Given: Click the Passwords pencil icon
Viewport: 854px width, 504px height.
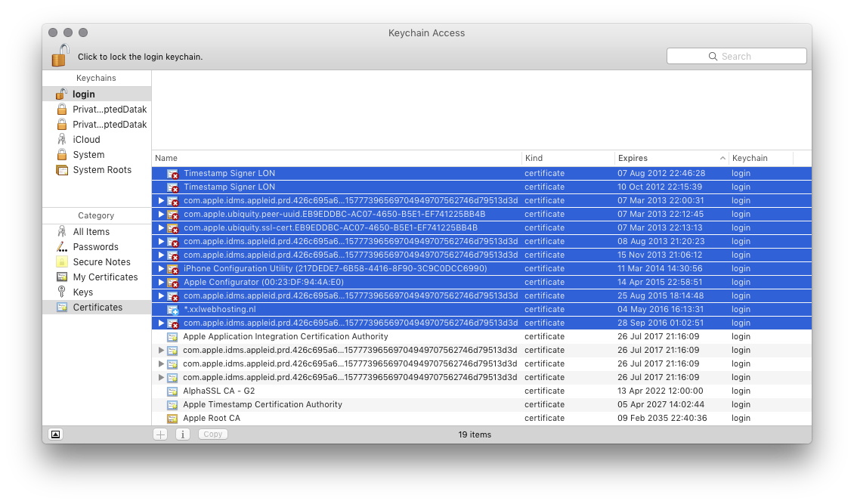Looking at the screenshot, I should (x=62, y=247).
